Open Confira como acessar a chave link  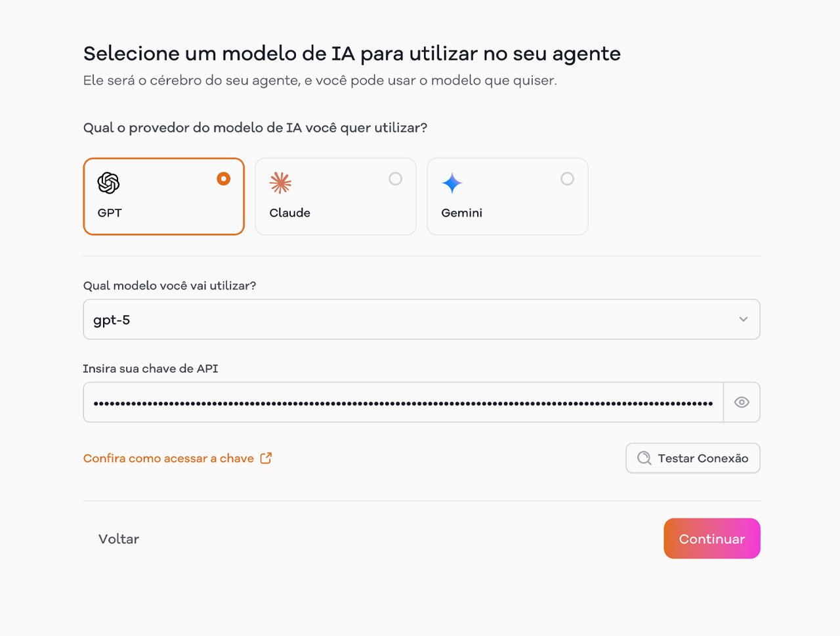click(167, 458)
